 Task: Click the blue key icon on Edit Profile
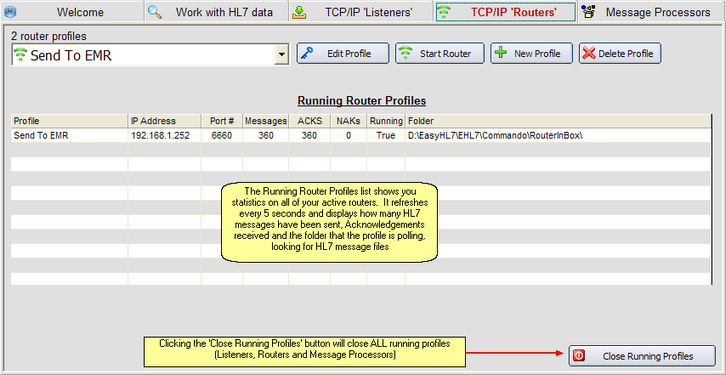pos(307,53)
